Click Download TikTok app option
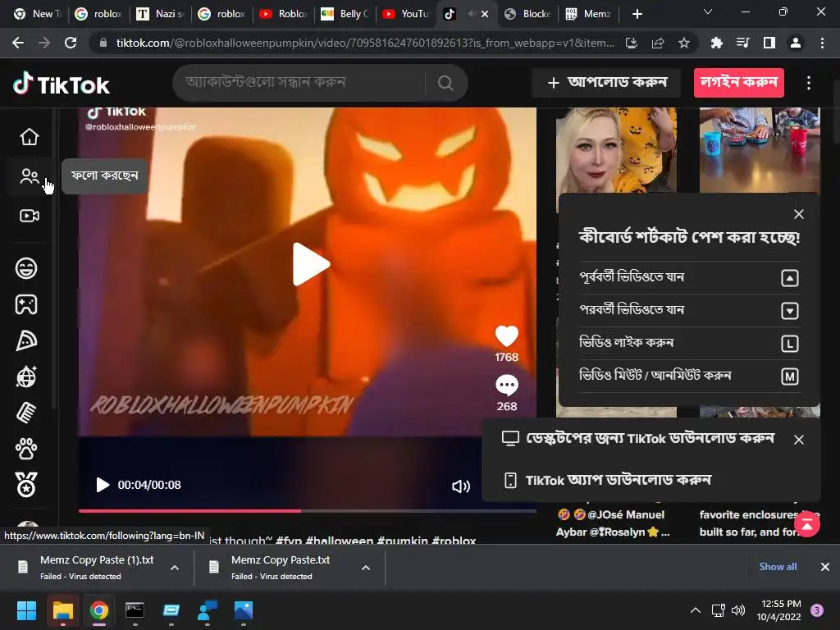This screenshot has width=840, height=630. (x=608, y=480)
